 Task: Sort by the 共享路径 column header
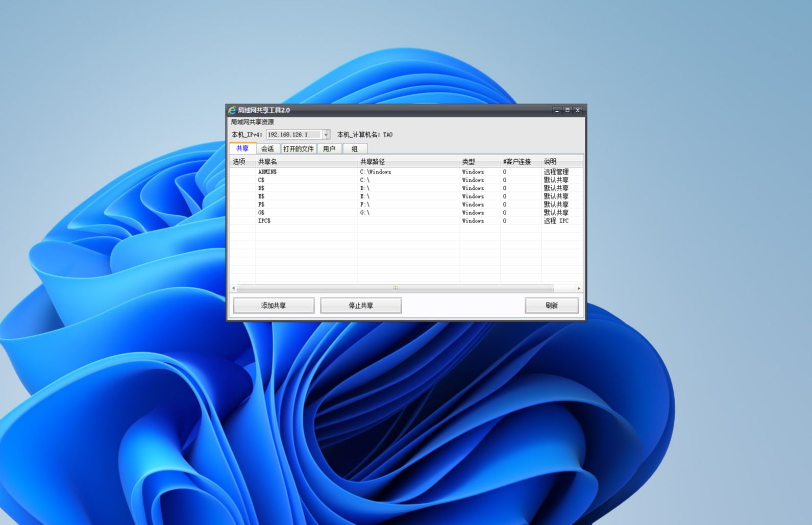pos(409,162)
